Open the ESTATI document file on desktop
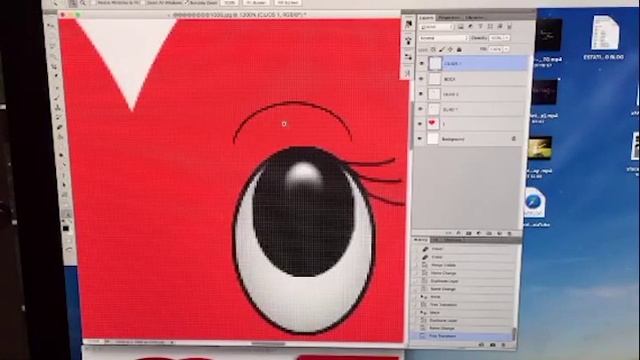The image size is (640, 360). coord(604,33)
